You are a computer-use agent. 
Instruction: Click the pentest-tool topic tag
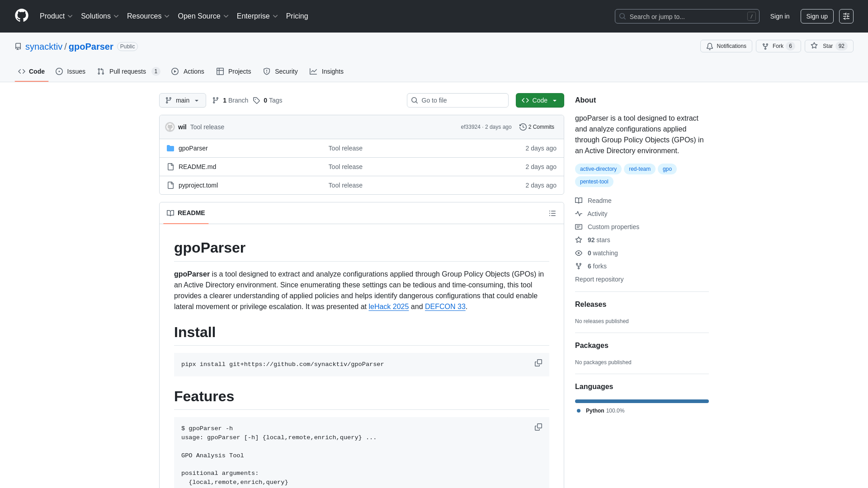(x=594, y=182)
